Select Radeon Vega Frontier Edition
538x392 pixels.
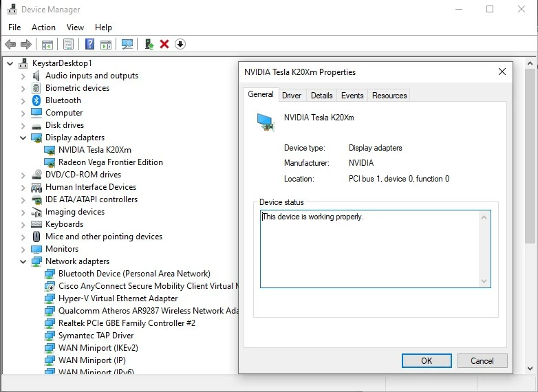[111, 162]
